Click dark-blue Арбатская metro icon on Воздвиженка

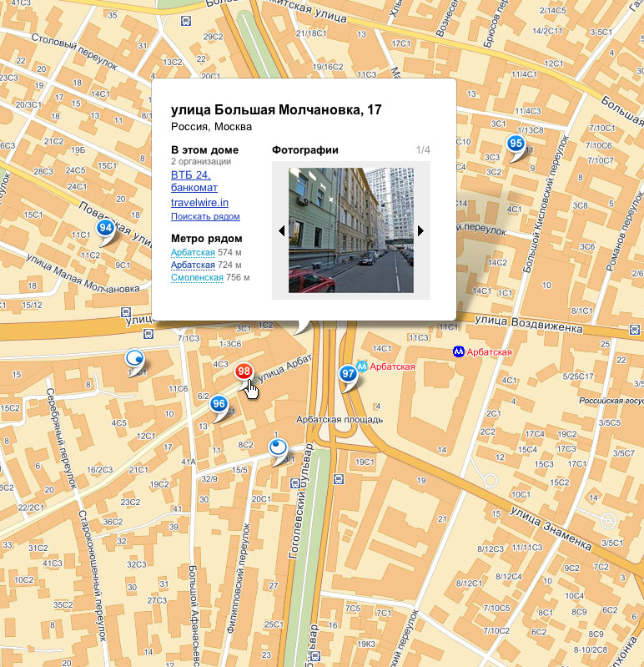point(458,352)
